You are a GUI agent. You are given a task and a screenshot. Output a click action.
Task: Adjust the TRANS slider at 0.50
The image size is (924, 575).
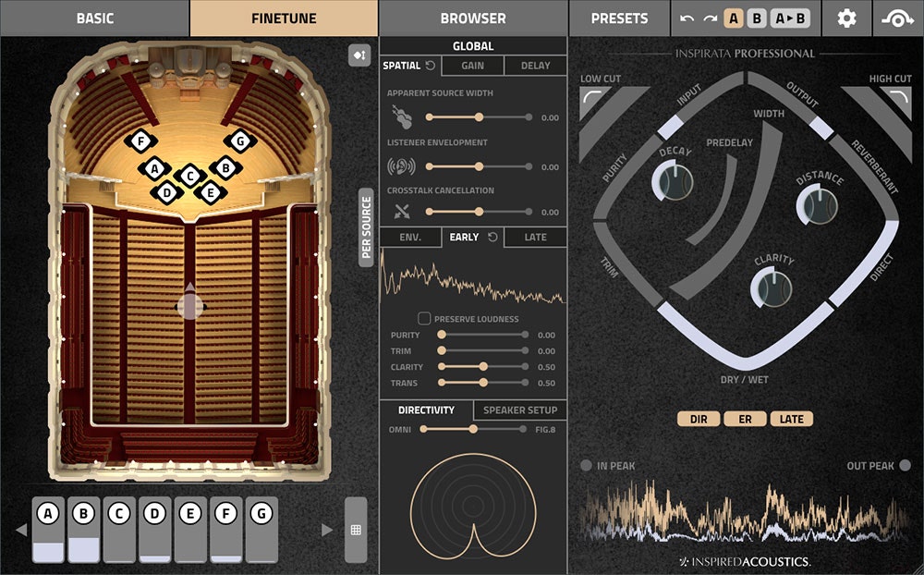click(x=482, y=382)
